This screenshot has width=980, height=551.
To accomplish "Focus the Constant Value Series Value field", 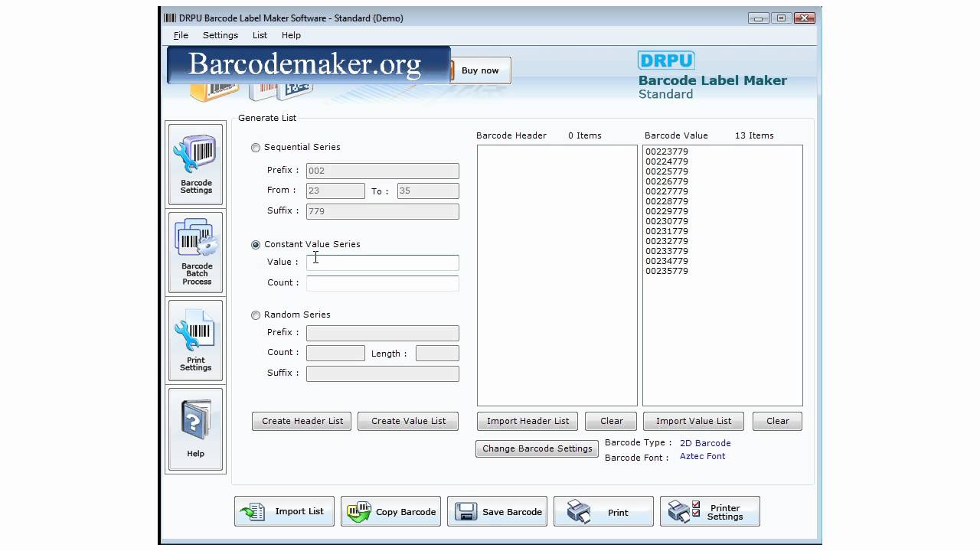I will point(383,262).
